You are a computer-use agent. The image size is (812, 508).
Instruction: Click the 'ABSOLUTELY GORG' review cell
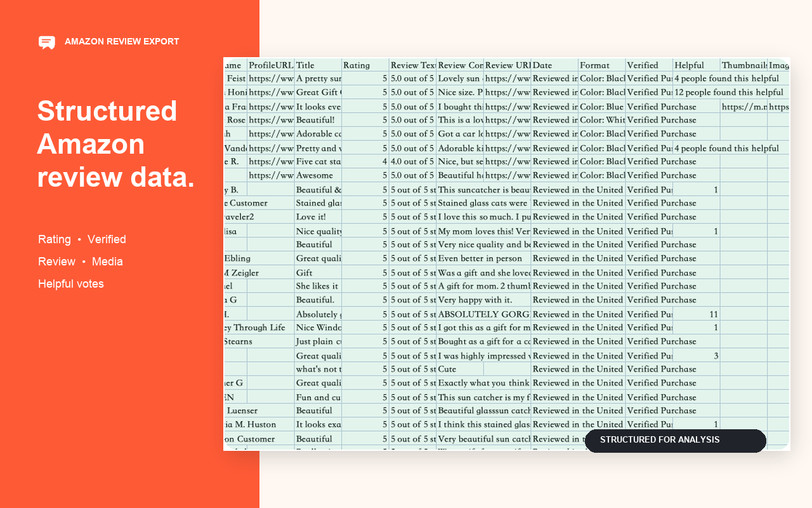click(x=484, y=314)
